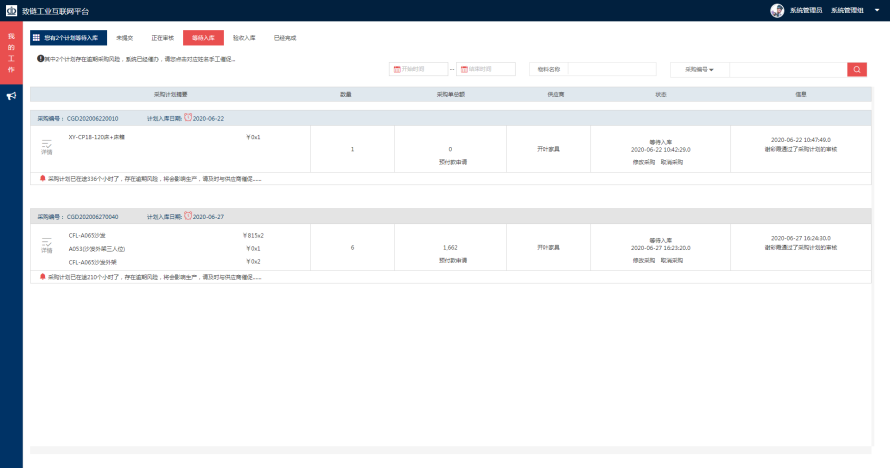This screenshot has height=468, width=890.
Task: Click timestamp 2020-06-22 10:47:49.0 in info column
Action: 801,140
